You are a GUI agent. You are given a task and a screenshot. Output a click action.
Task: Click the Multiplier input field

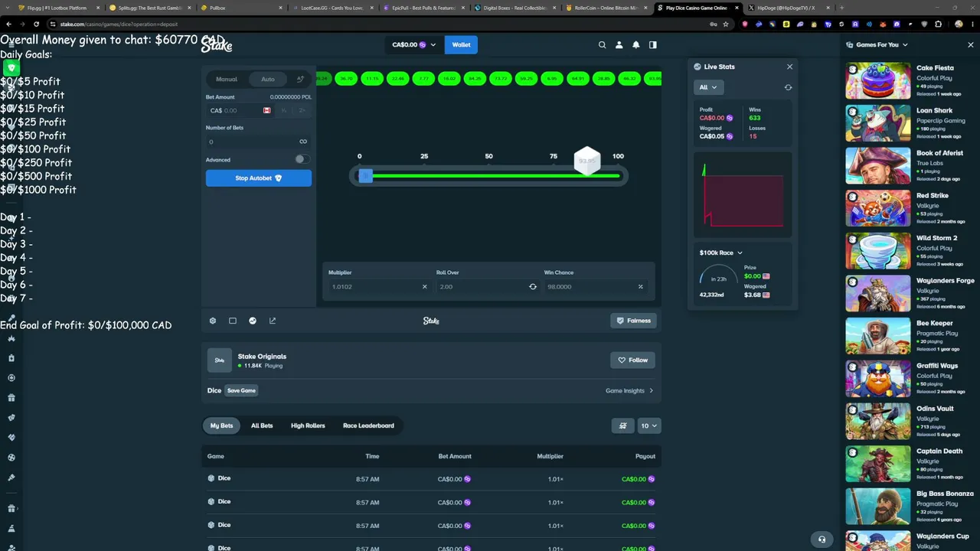coord(379,287)
